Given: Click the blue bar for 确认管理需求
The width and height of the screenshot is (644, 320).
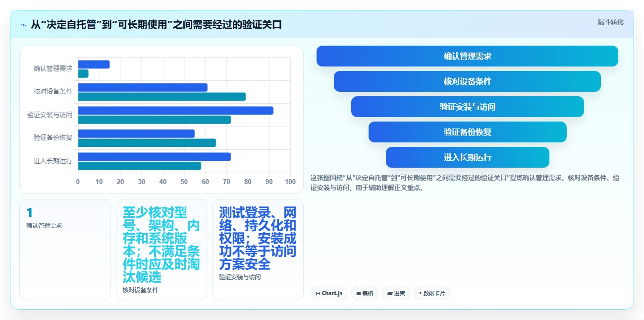Looking at the screenshot, I should (x=94, y=64).
